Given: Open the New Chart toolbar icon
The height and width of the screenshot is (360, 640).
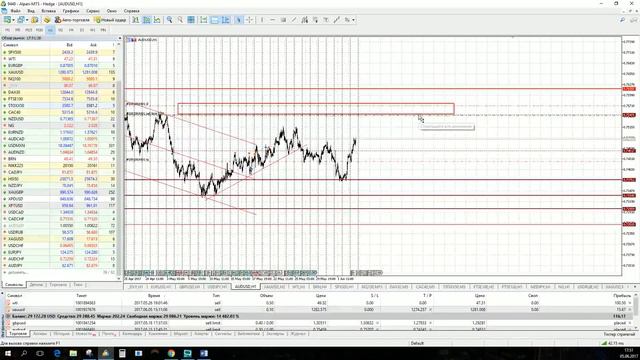Looking at the screenshot, I should pos(7,20).
